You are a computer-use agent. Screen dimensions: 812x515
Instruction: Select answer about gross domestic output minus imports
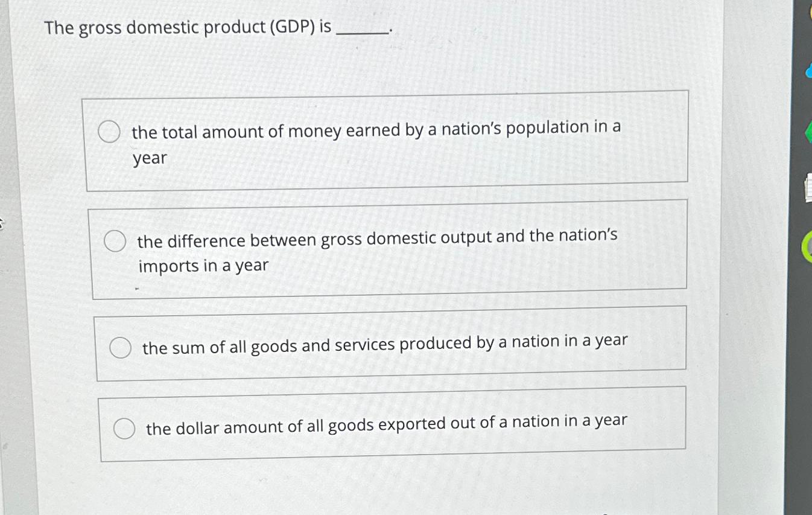(116, 241)
